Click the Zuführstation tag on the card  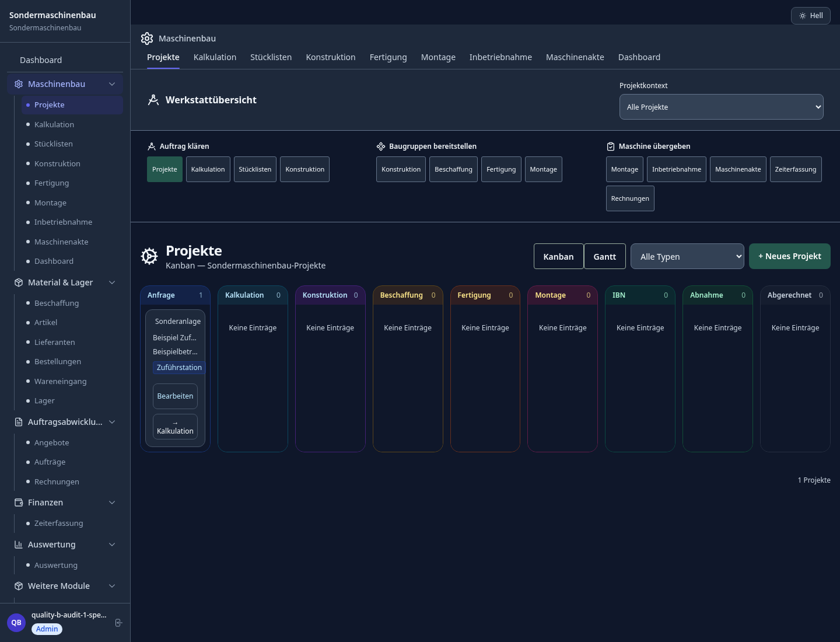coord(179,368)
